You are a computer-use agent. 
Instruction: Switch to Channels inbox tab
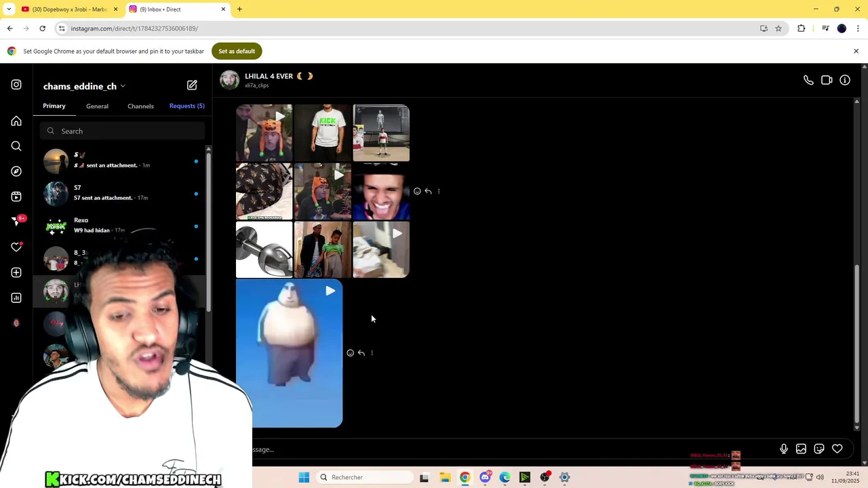coord(140,106)
